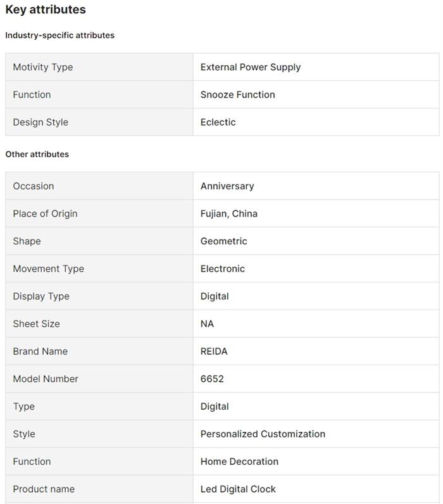This screenshot has width=443, height=504.
Task: Click the Personalized Customization style value
Action: (x=263, y=434)
